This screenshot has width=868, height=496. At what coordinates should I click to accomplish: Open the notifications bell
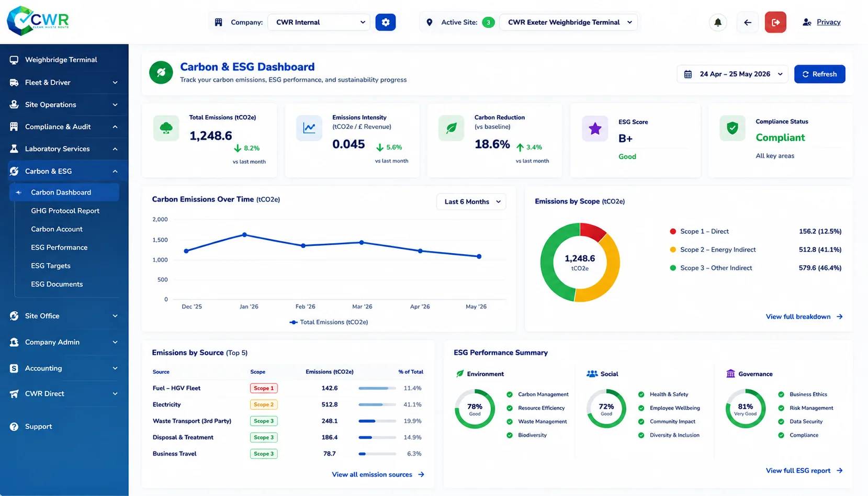(718, 22)
